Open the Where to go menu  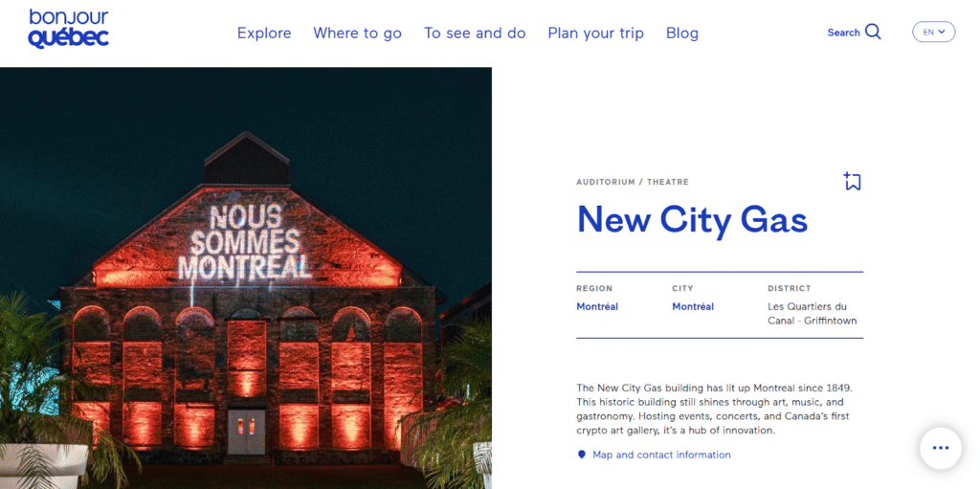coord(357,33)
